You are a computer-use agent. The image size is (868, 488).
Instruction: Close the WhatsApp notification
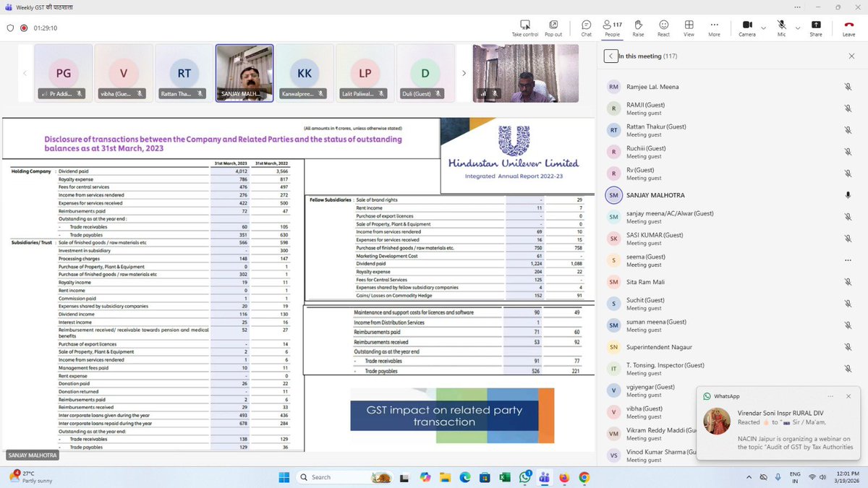pyautogui.click(x=848, y=396)
